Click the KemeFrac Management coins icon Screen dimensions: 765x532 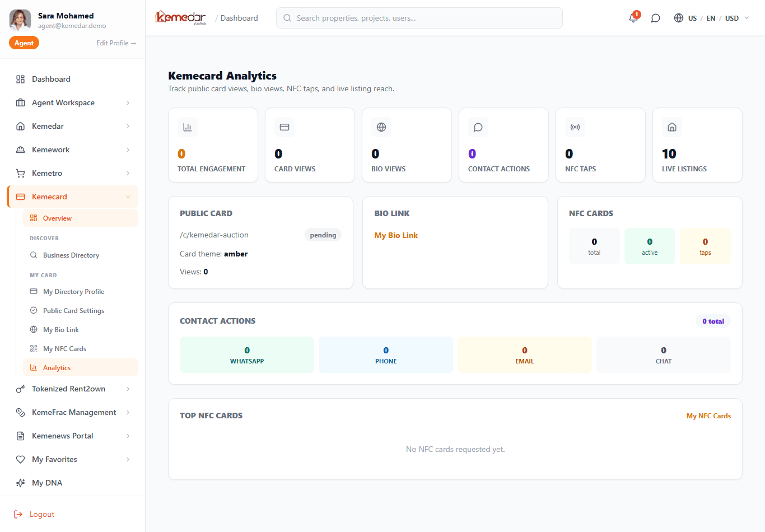[x=21, y=412]
